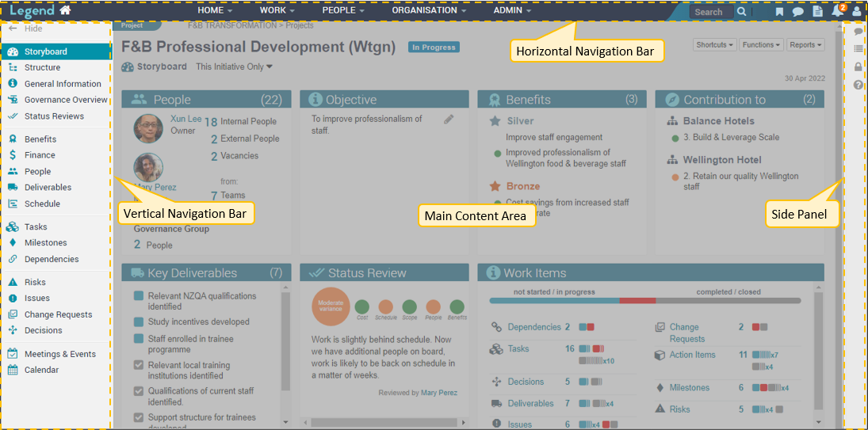Click the 'In Progress' status badge

[434, 48]
